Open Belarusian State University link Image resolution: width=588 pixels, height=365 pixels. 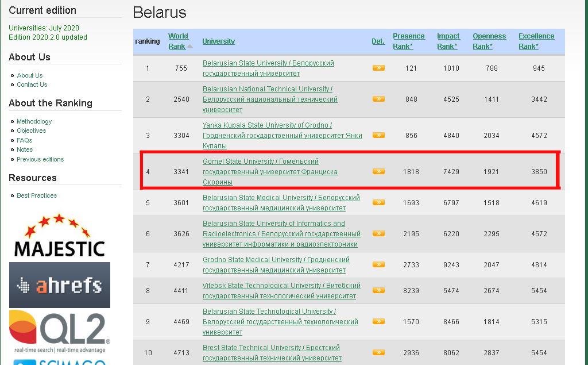[x=268, y=68]
